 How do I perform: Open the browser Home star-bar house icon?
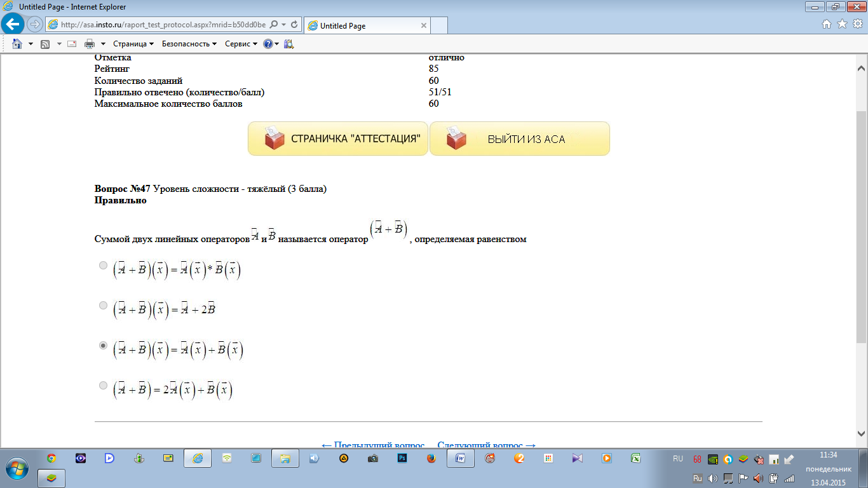click(827, 24)
